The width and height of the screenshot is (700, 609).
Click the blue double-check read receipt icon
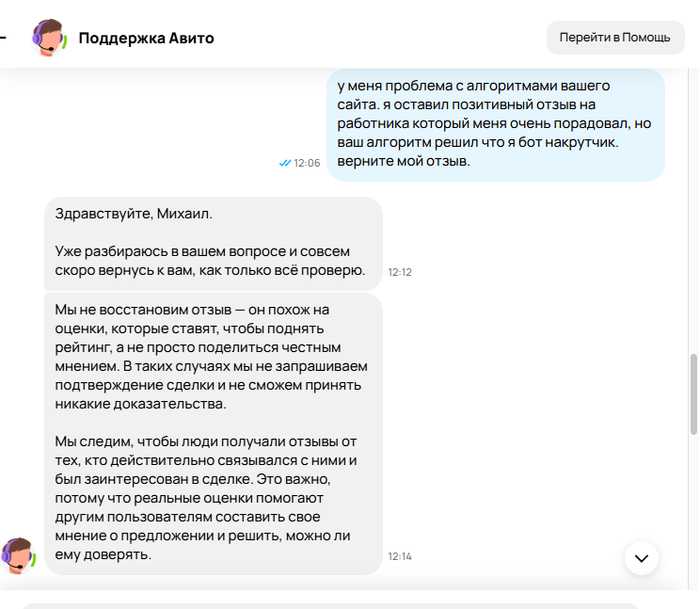(285, 163)
